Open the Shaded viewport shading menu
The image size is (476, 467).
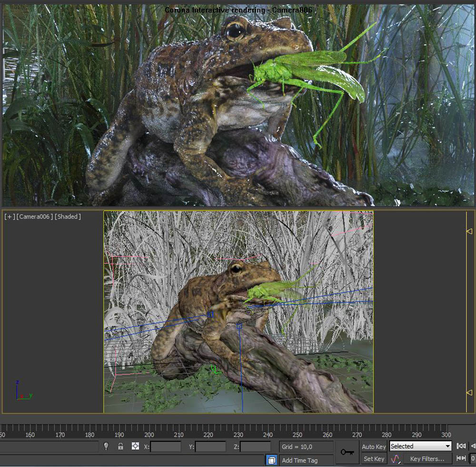tap(68, 216)
